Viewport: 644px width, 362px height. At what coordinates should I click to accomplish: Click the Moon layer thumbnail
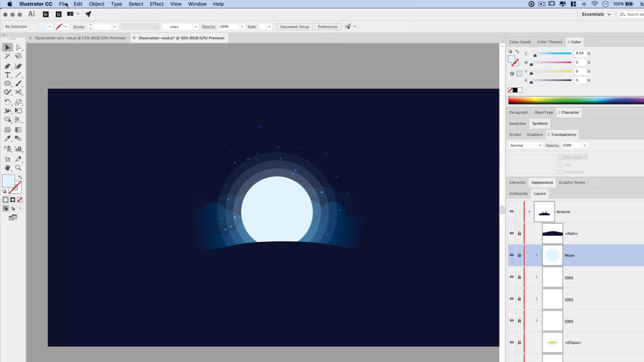552,255
